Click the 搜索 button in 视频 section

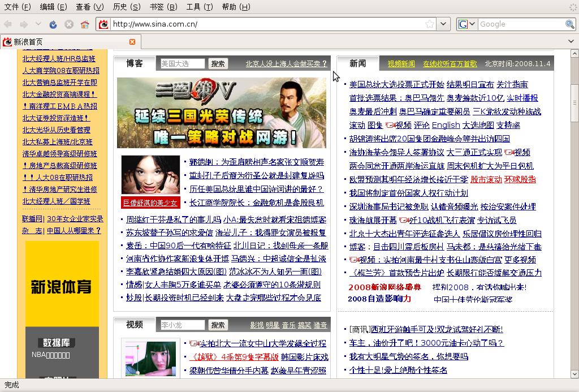(x=218, y=325)
